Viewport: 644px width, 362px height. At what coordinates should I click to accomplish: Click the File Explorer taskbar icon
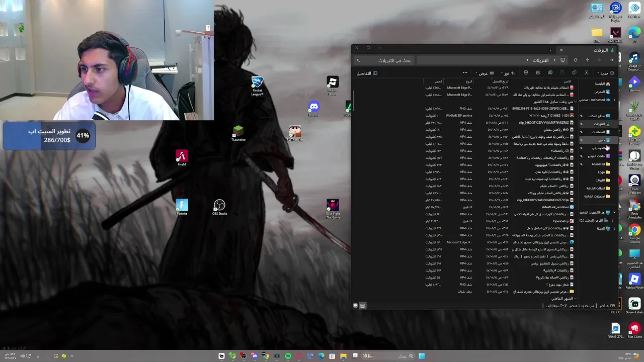pyautogui.click(x=343, y=356)
